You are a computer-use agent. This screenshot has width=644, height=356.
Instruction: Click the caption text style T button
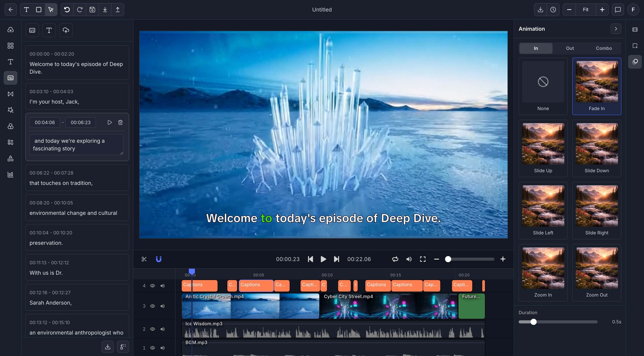pos(49,30)
